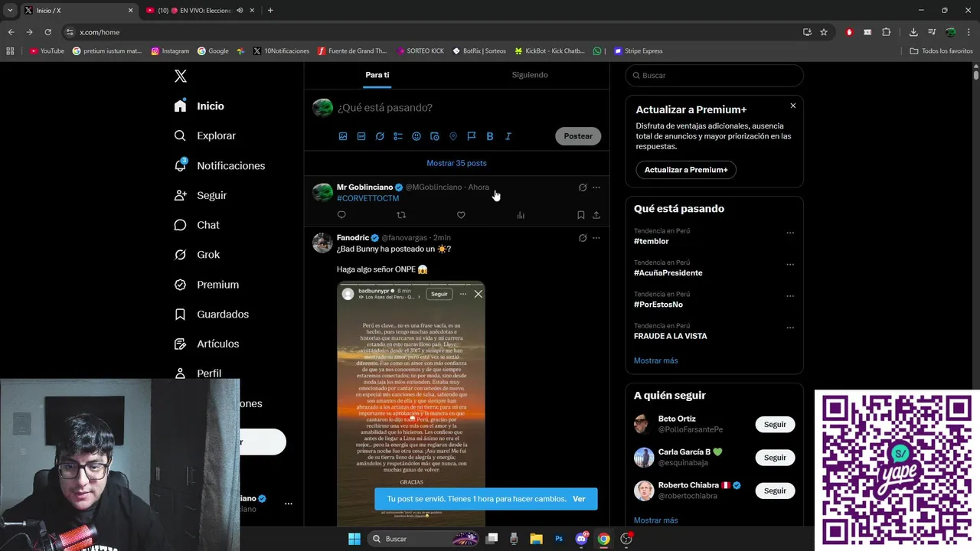Follow Roberto Chiabra with Seguir button

(775, 491)
